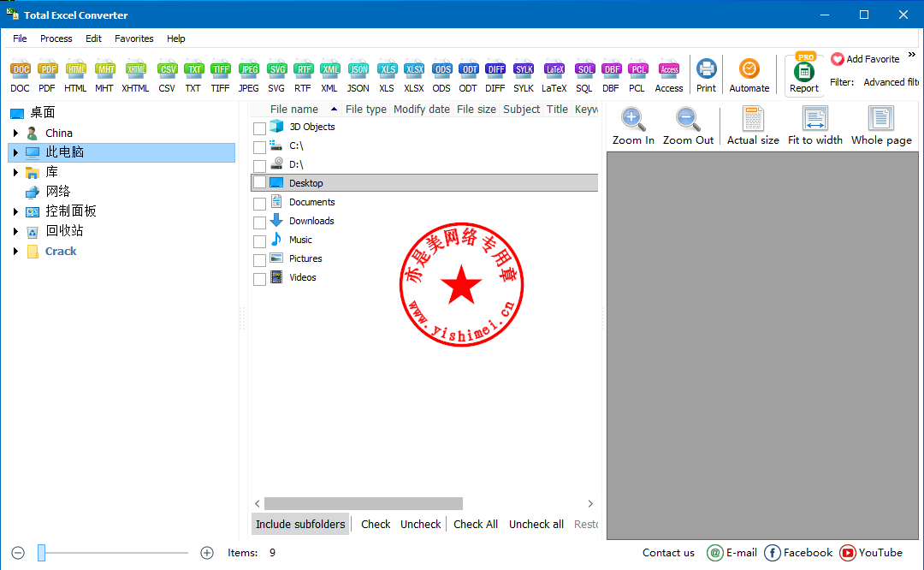Open the File menu
Screen dimensions: 924x570
point(20,39)
